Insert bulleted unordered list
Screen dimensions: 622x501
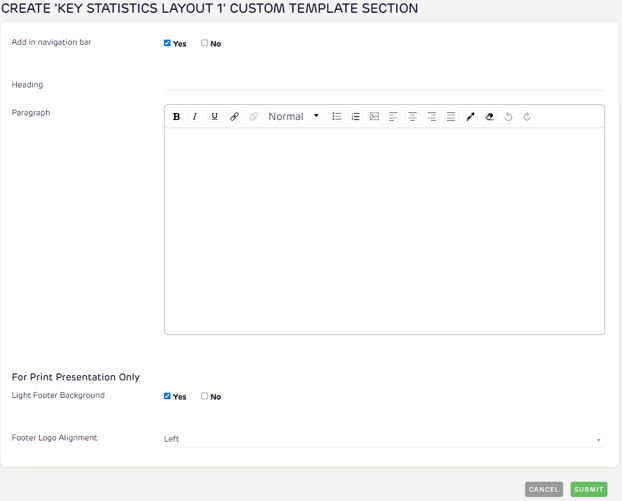point(337,117)
